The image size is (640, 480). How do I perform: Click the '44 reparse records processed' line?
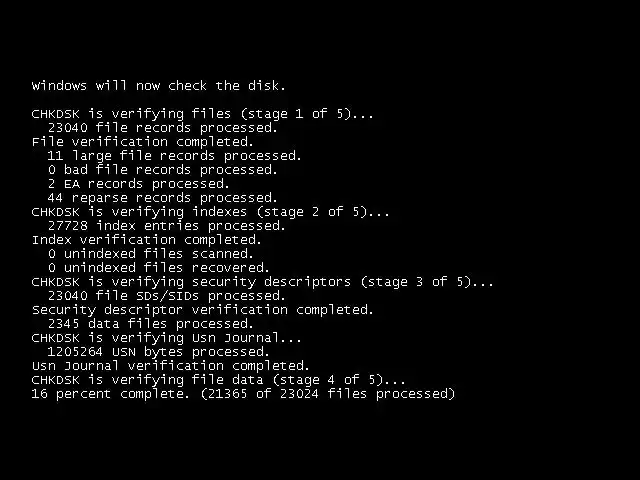coord(162,198)
